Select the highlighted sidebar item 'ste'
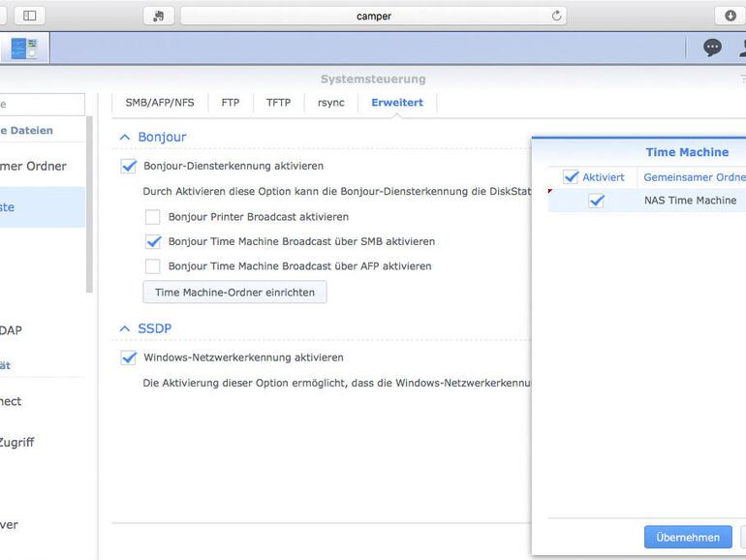 point(43,207)
